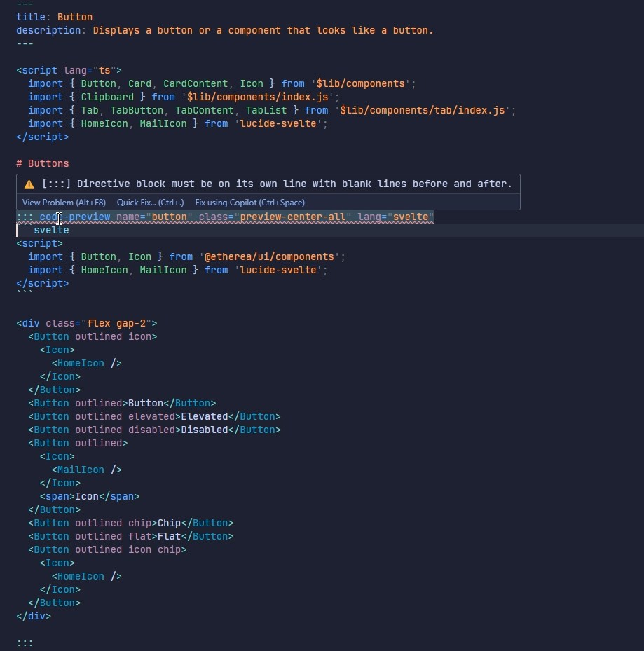
Task: Click the '$lib/components' import string
Action: 360,83
